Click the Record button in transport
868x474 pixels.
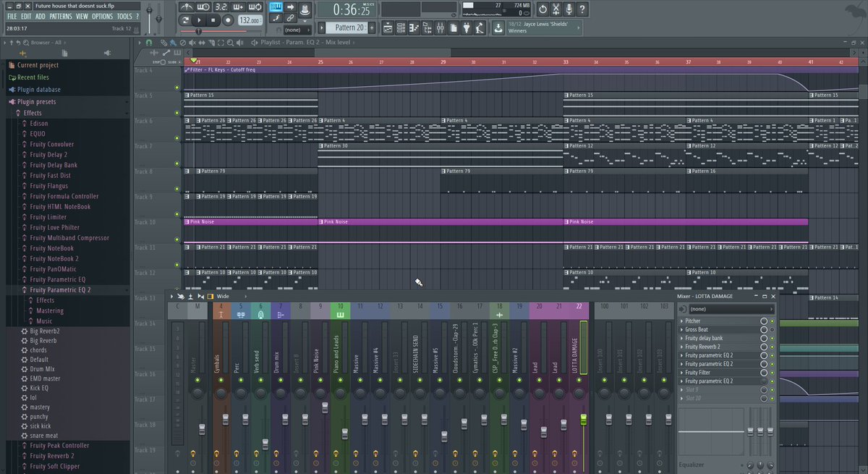(x=228, y=20)
